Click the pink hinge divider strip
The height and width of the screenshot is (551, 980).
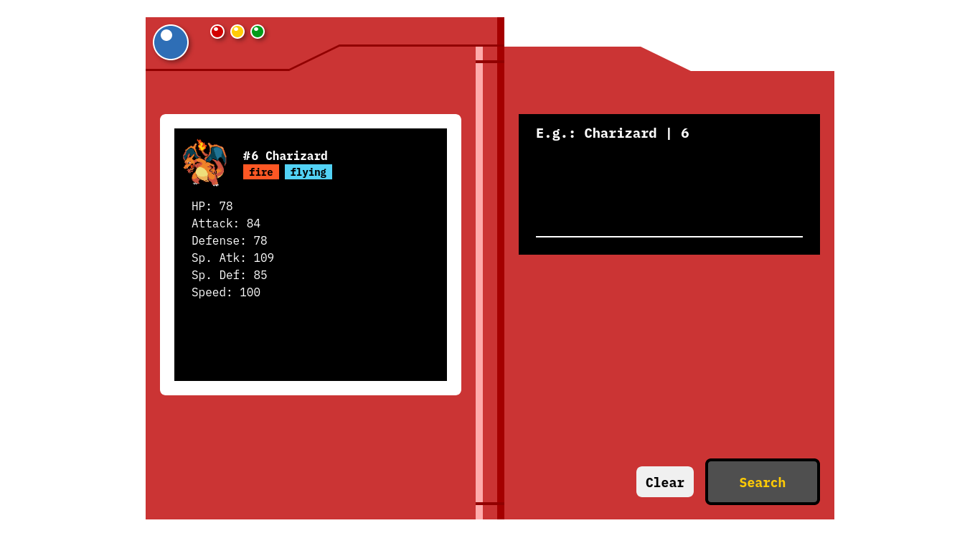[x=479, y=287]
